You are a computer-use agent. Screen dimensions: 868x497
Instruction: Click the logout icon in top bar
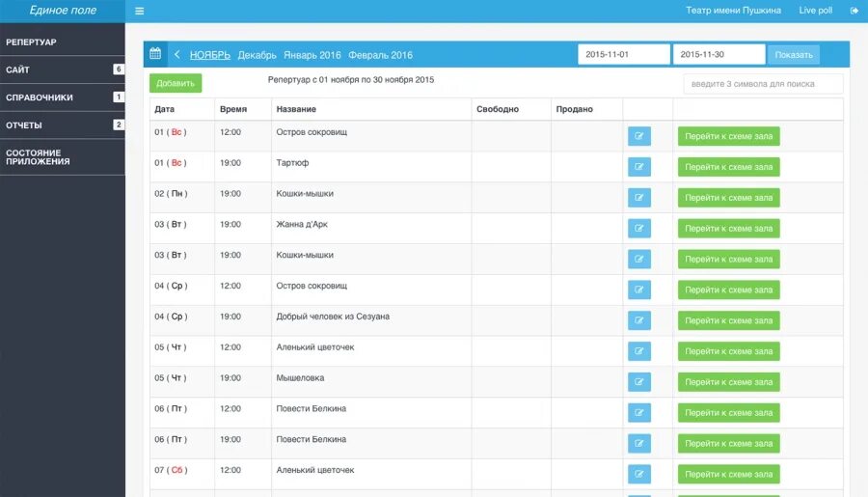coord(854,11)
